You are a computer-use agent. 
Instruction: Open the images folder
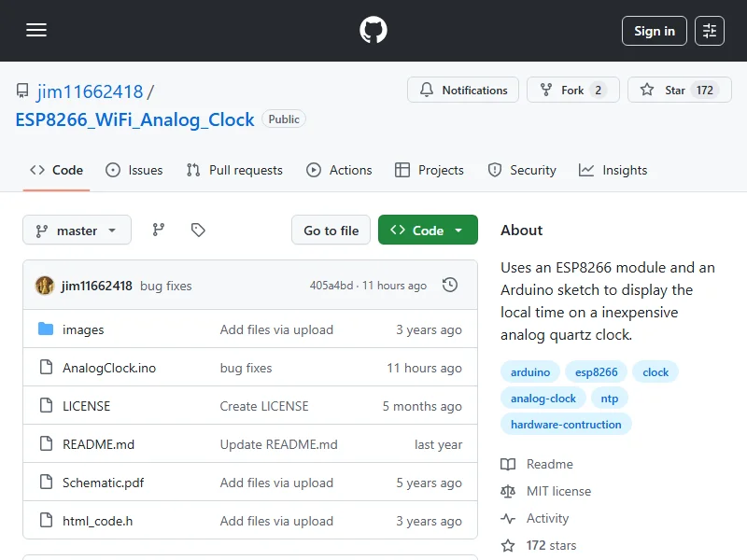[x=83, y=329]
